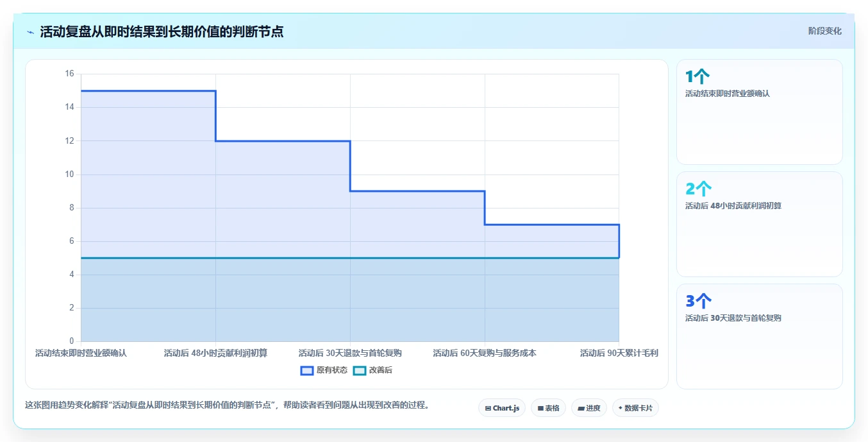Click the y-axis value 6
Screen dimensions: 868x442
pos(72,241)
